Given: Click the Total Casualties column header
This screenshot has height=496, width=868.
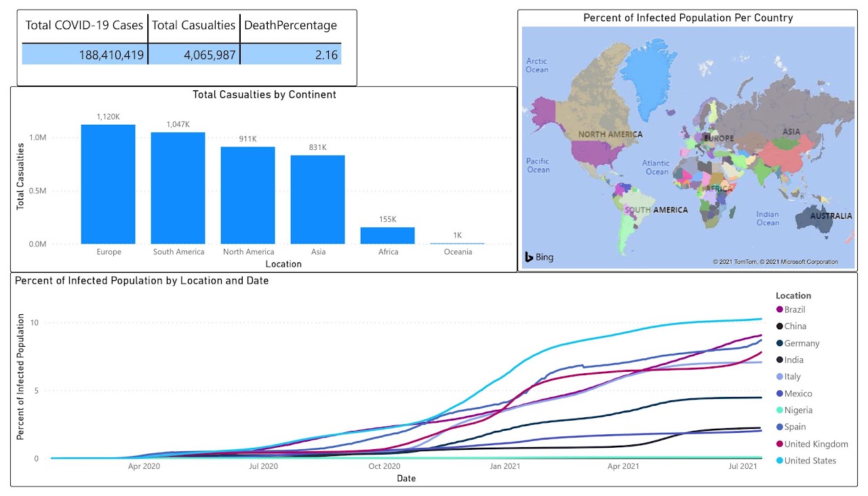Looking at the screenshot, I should 194,26.
